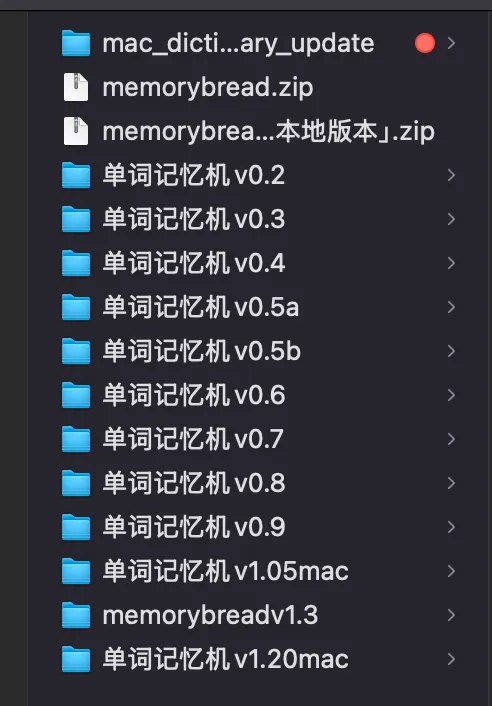This screenshot has width=492, height=706.
Task: Expand the 单词记忆机 v0.6 chevron
Action: coord(451,395)
